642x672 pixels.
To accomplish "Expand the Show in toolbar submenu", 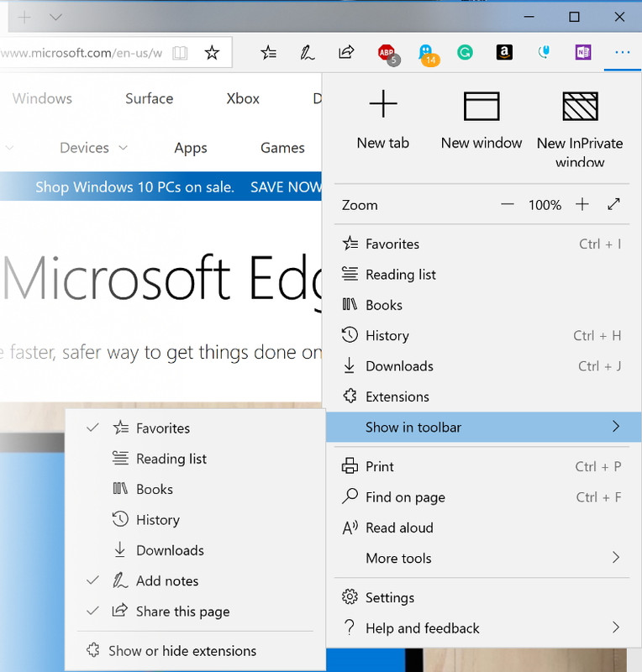I will (x=484, y=428).
